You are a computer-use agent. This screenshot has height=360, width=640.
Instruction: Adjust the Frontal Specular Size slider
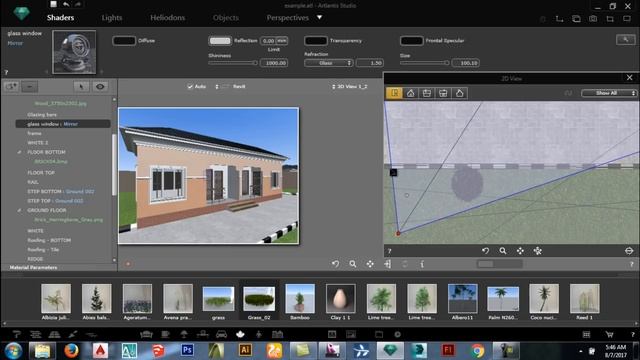click(424, 63)
